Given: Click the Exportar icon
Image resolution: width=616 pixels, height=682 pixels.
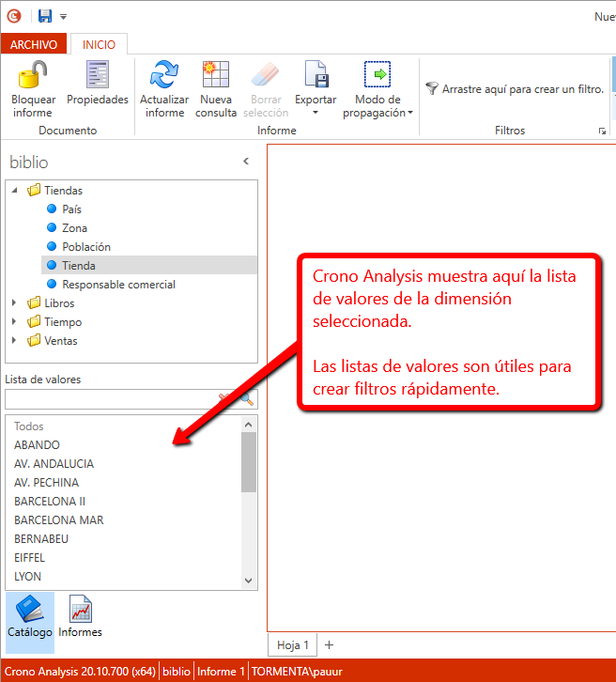Looking at the screenshot, I should pos(316,75).
